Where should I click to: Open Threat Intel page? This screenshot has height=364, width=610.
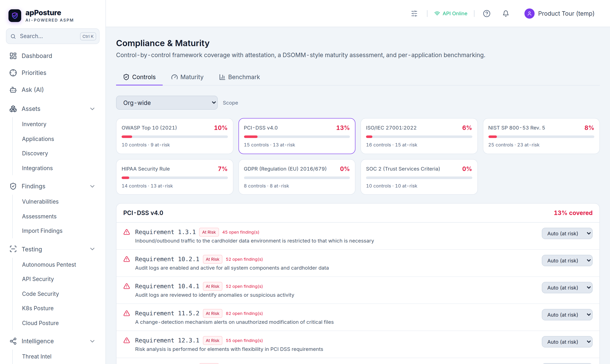pos(37,356)
